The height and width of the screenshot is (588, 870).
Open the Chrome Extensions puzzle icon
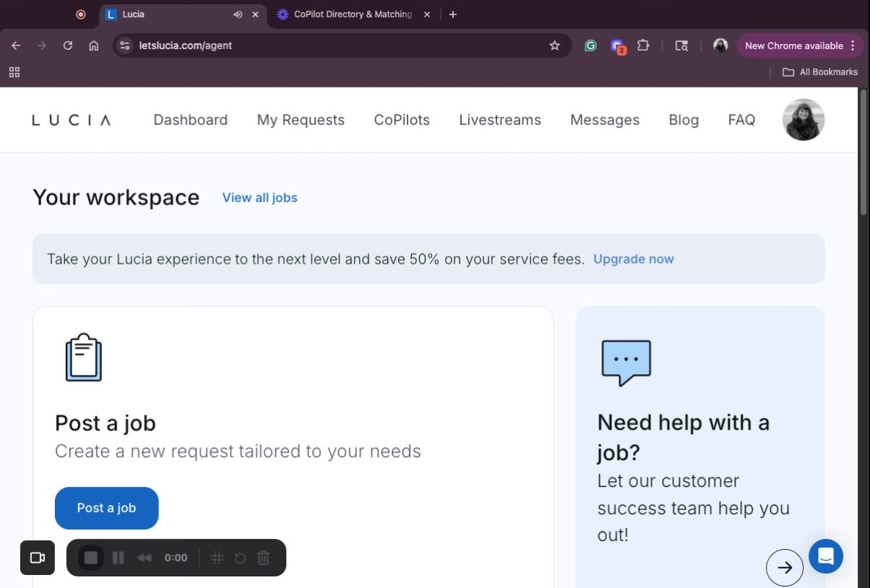coord(643,46)
